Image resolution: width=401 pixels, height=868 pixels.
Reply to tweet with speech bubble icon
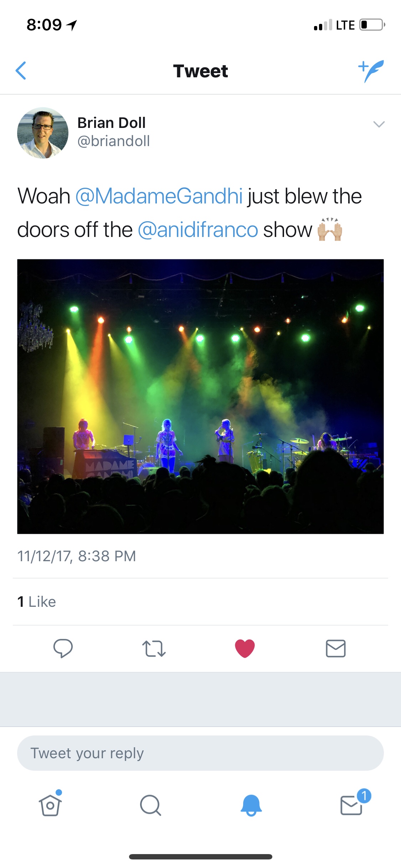(63, 648)
